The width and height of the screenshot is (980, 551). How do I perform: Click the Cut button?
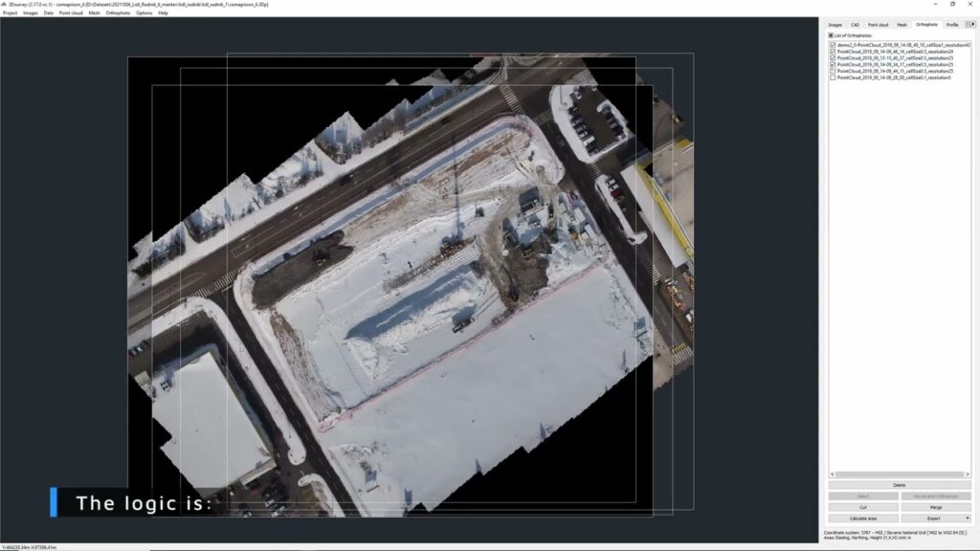(864, 507)
